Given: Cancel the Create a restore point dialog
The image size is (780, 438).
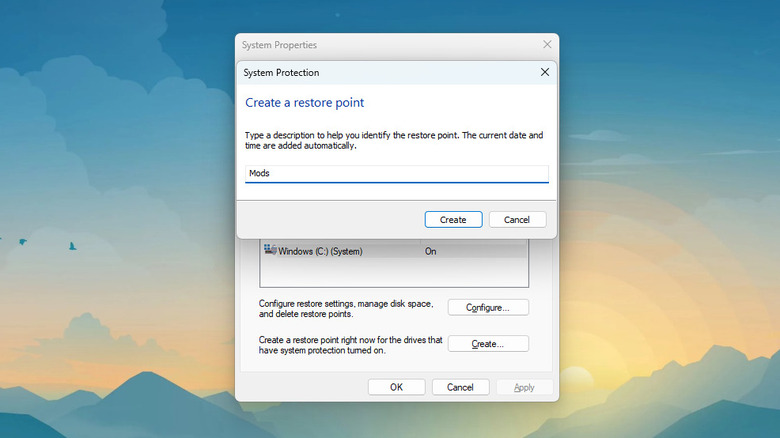Looking at the screenshot, I should (517, 219).
